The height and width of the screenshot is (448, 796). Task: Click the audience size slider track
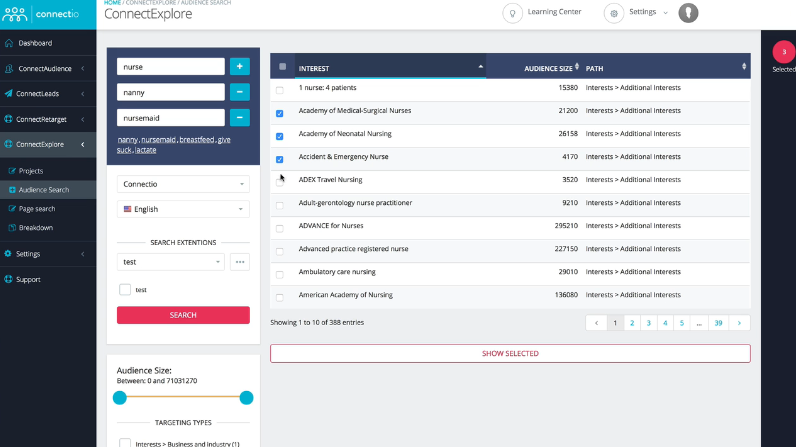pos(183,397)
